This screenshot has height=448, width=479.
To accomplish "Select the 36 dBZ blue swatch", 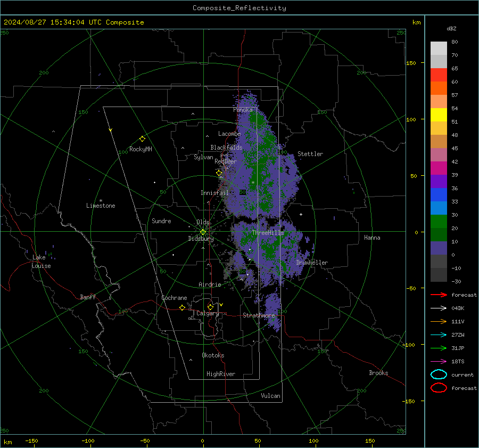I will click(x=439, y=195).
